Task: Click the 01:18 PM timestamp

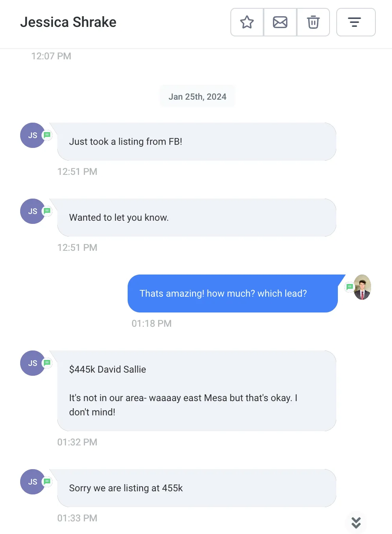Action: point(151,324)
